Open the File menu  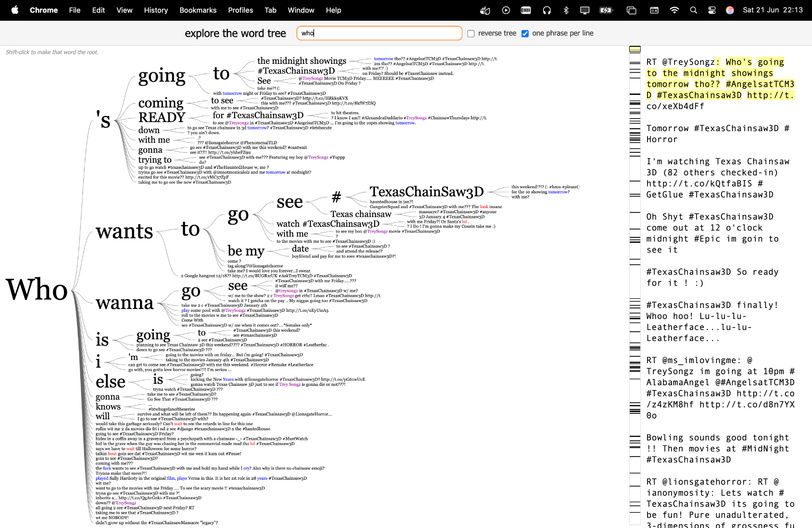pyautogui.click(x=74, y=10)
